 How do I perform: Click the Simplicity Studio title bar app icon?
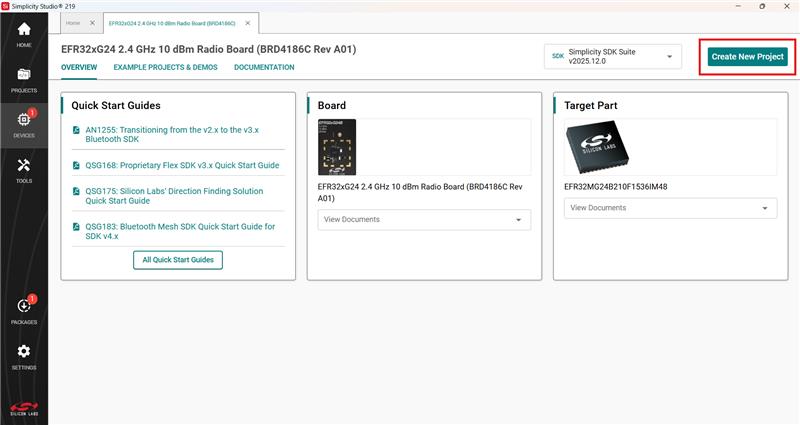pos(6,6)
